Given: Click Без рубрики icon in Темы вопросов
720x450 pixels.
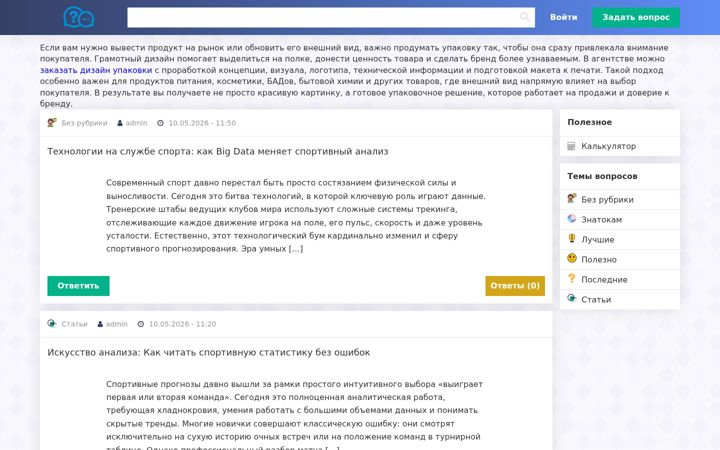Looking at the screenshot, I should coord(572,198).
